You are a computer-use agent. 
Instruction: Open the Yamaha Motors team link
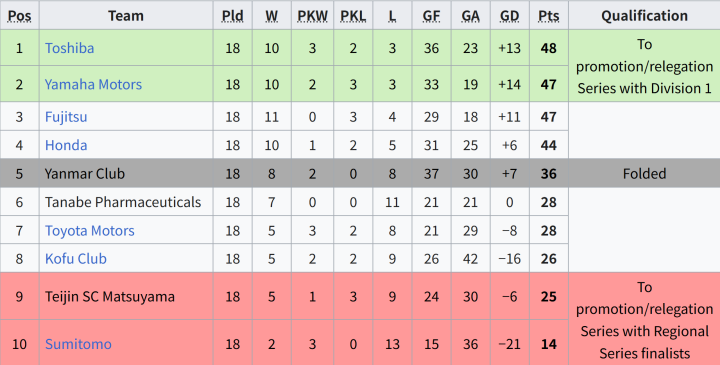pyautogui.click(x=93, y=84)
